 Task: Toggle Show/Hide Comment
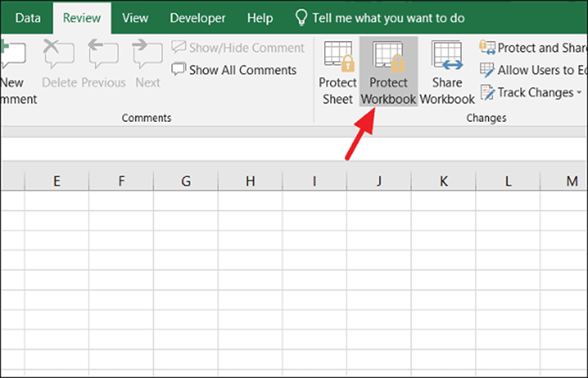pos(238,48)
